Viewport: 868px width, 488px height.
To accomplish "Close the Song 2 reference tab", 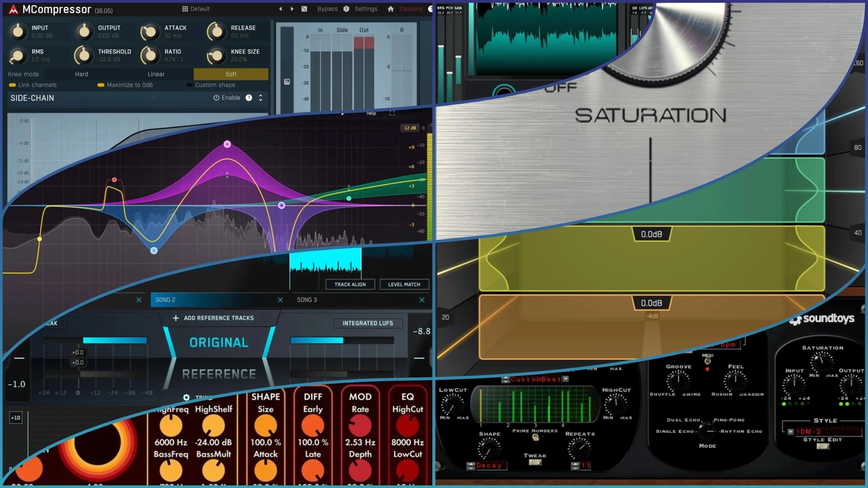I will tap(280, 300).
